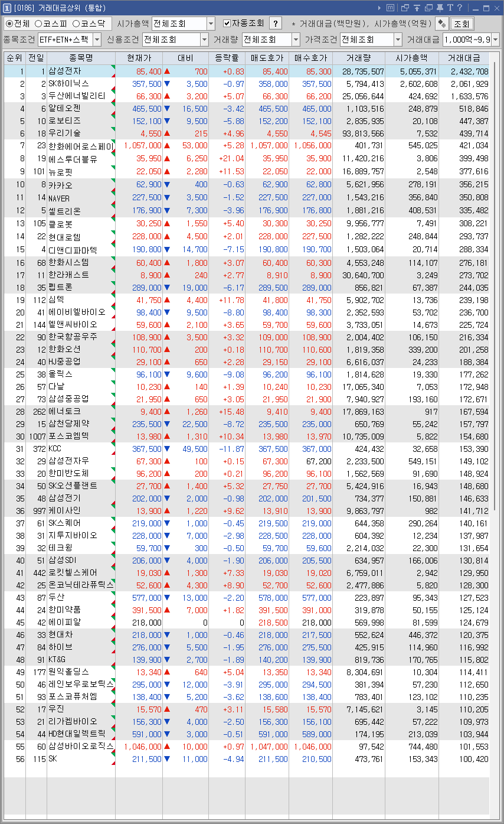
Task: Click the 거래량 column header
Action: (359, 58)
